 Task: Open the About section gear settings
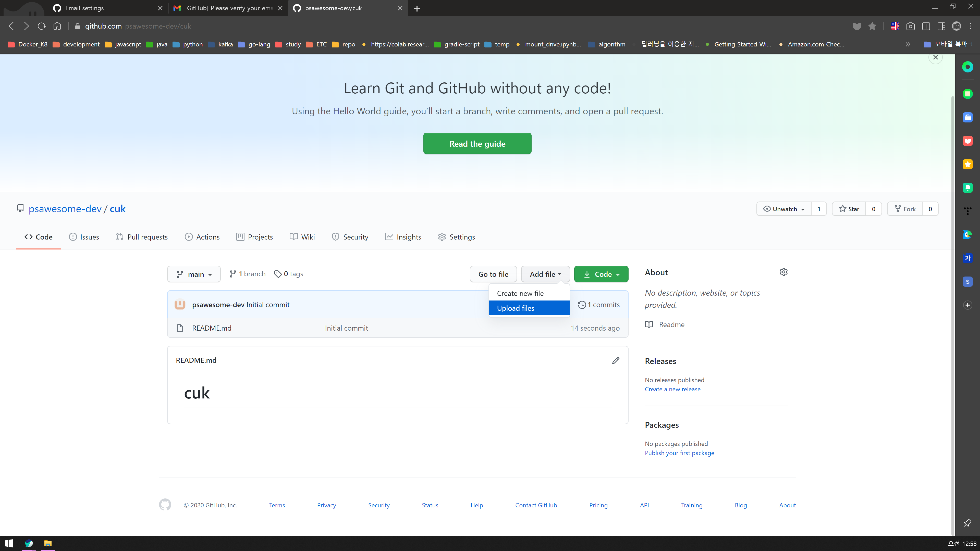[783, 272]
